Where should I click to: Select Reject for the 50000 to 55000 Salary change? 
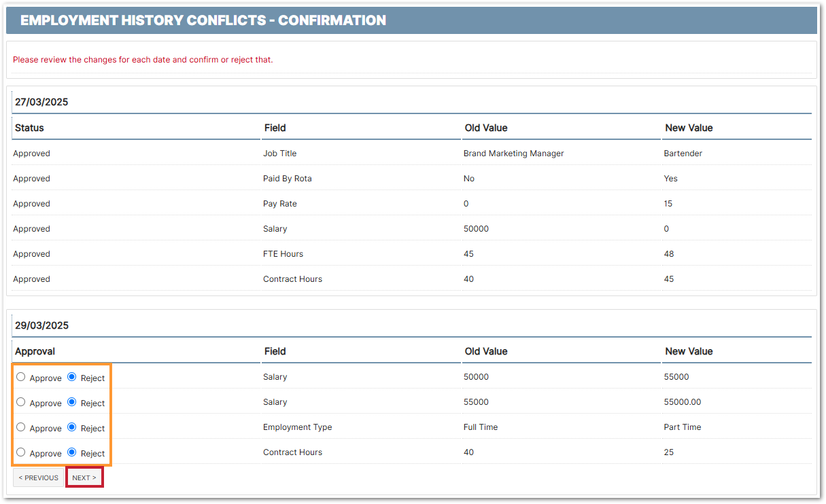pos(72,377)
